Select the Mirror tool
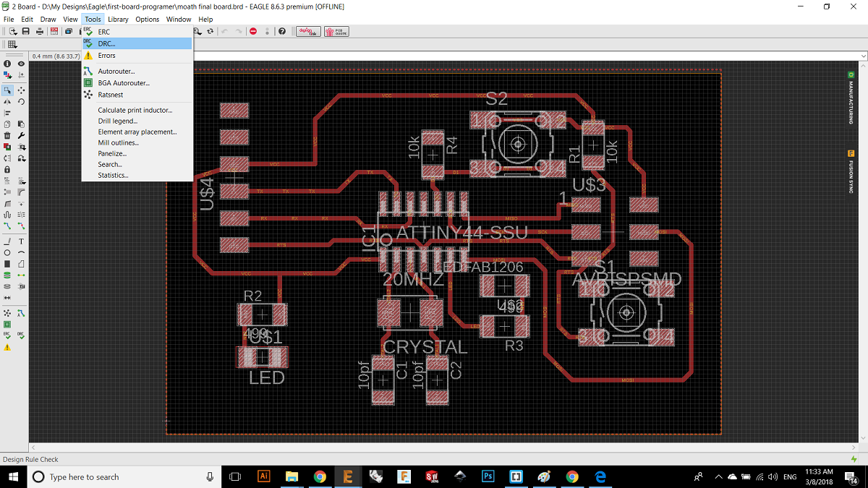This screenshot has width=868, height=488. (x=7, y=101)
